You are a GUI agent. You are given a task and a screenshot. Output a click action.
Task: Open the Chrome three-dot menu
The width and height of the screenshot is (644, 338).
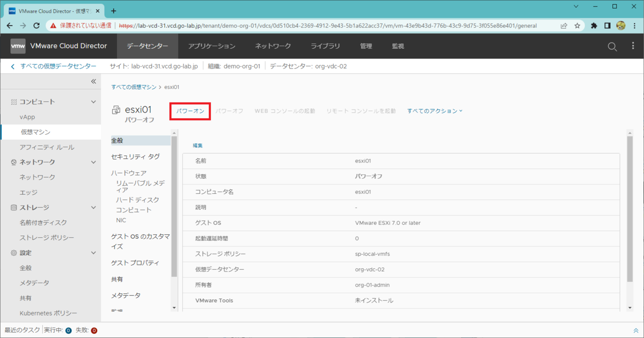(x=634, y=25)
